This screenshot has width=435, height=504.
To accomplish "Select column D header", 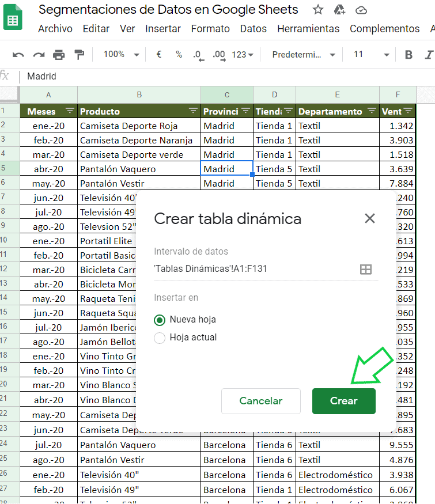I will [275, 95].
